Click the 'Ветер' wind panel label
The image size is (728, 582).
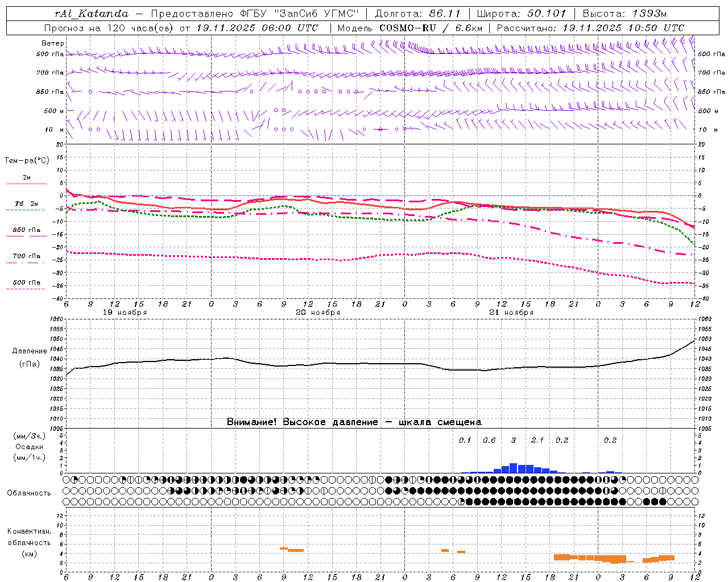pos(53,43)
